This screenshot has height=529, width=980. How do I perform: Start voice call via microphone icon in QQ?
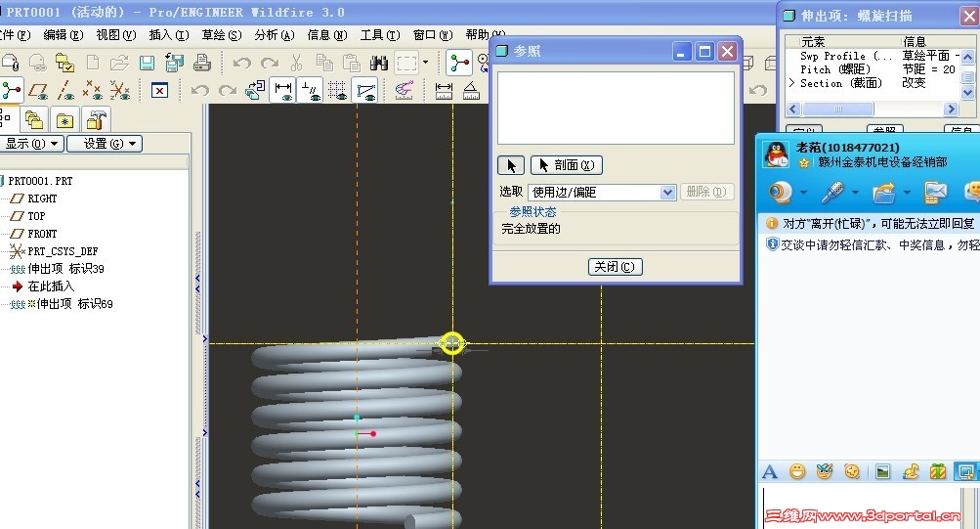(x=832, y=193)
